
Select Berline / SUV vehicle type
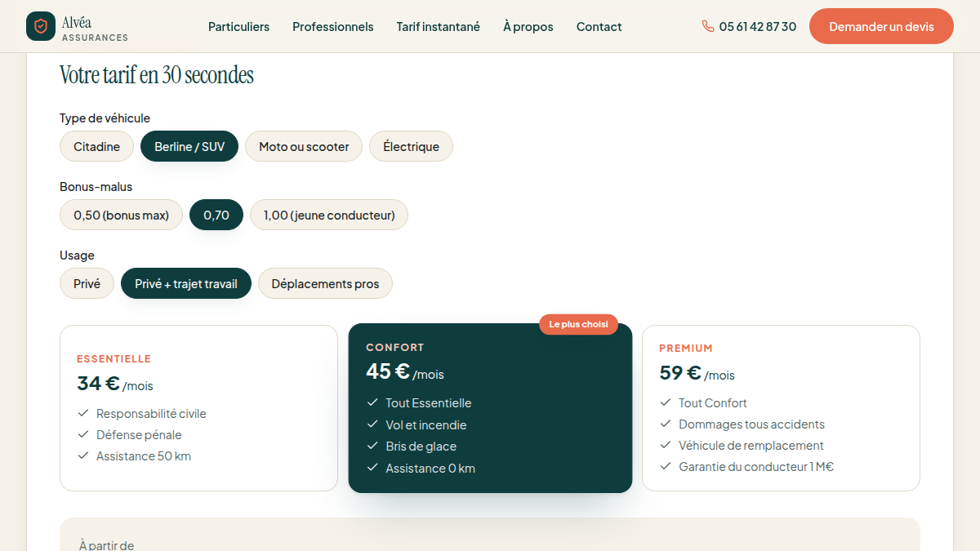189,146
